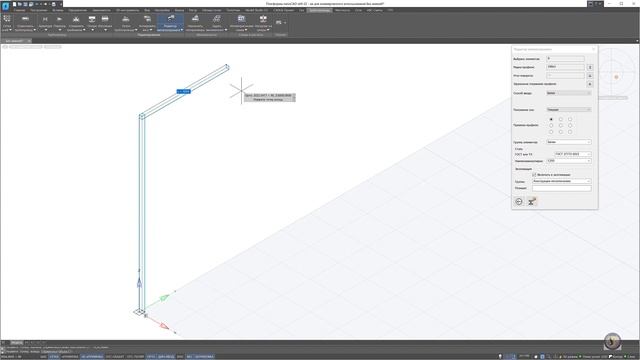Select the middle-left profile snap radio button
This screenshot has width=640, height=360.
551,125
